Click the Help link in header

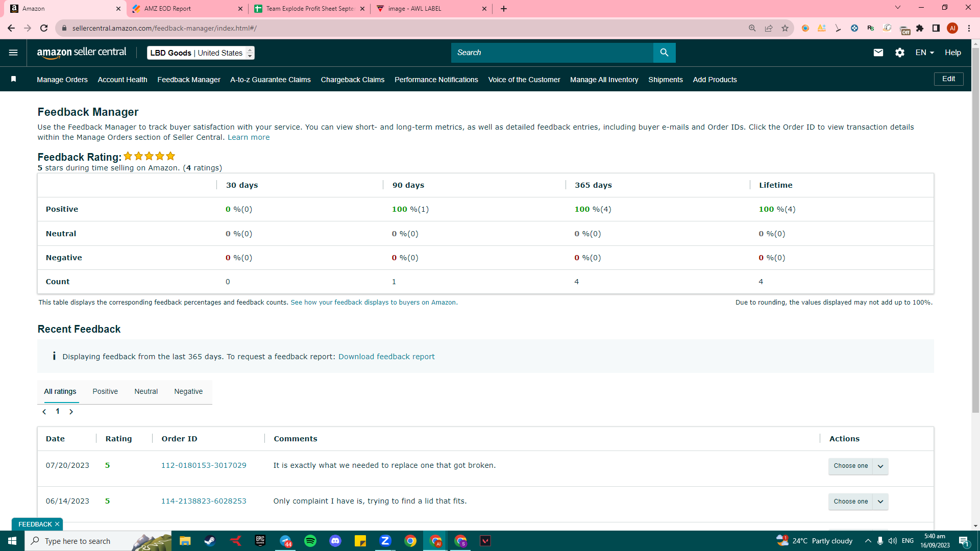pos(952,53)
